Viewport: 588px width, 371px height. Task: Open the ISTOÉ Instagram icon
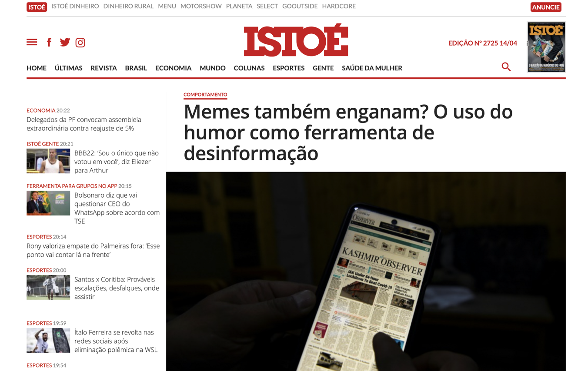click(80, 43)
